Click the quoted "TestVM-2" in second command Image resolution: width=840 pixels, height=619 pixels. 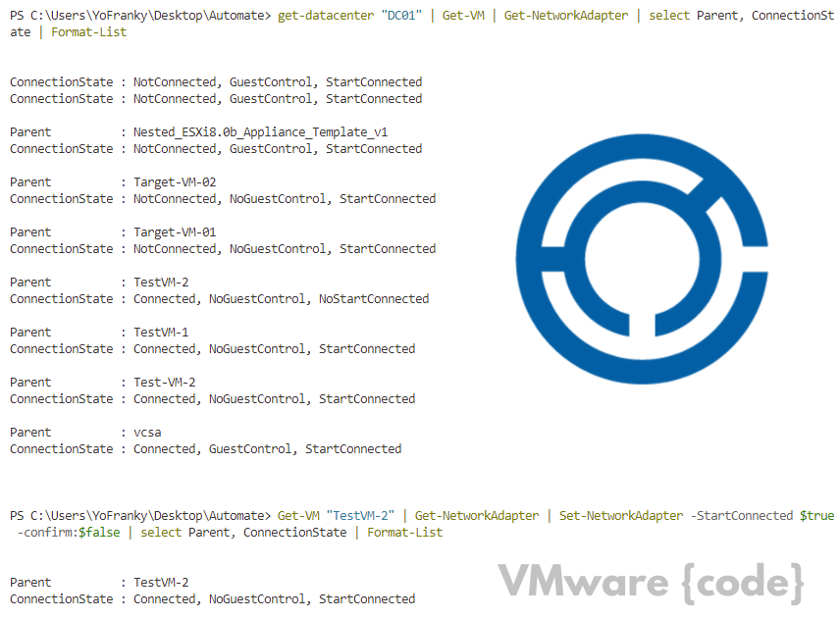pyautogui.click(x=360, y=516)
